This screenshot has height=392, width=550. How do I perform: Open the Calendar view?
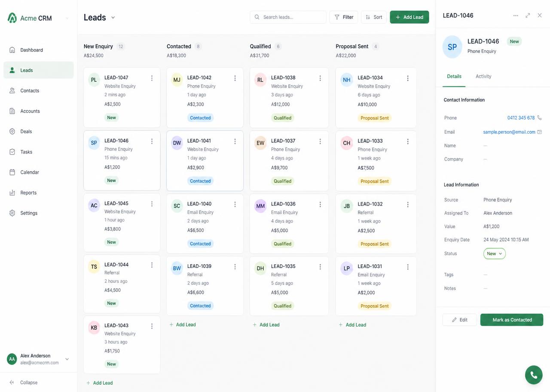click(x=38, y=172)
